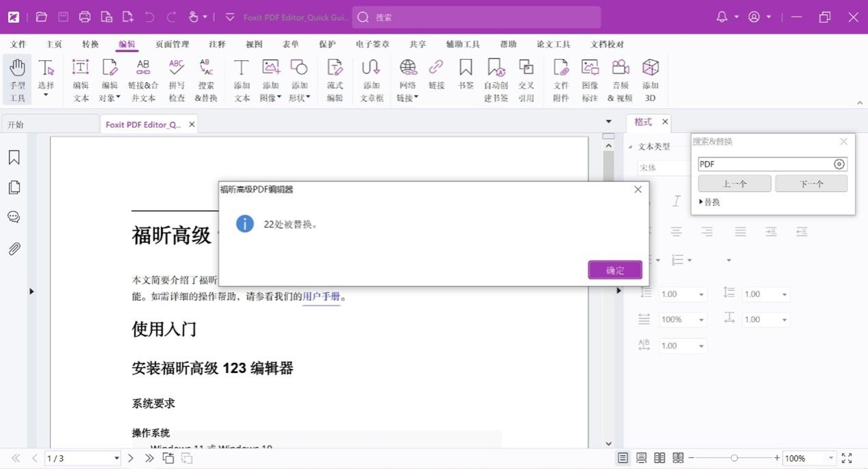The width and height of the screenshot is (868, 469).
Task: Toggle the single page view mode
Action: coord(623,458)
